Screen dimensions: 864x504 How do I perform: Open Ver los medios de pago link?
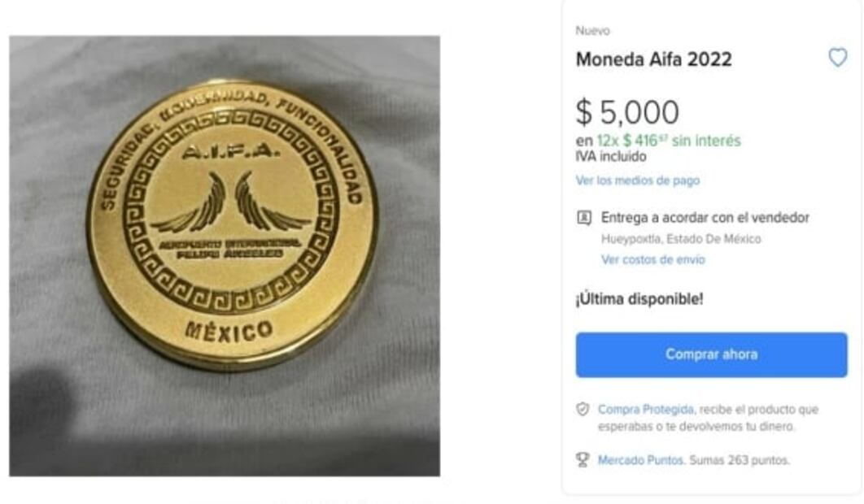click(x=638, y=180)
